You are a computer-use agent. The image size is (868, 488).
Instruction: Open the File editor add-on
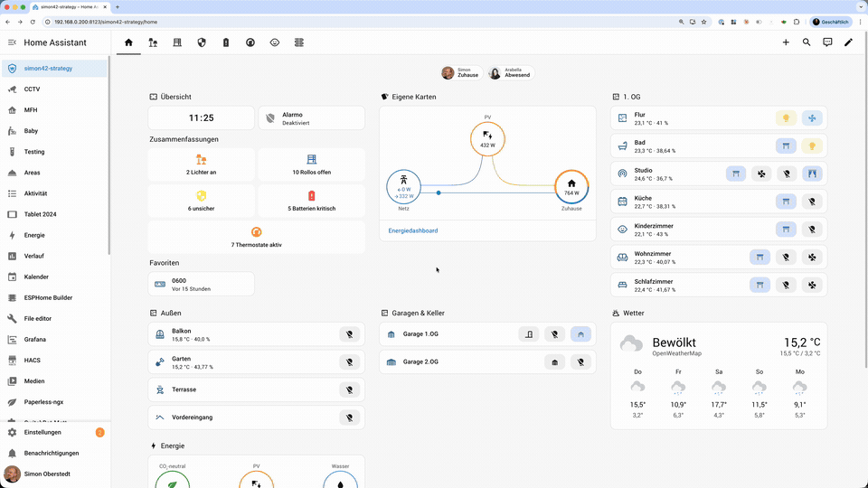(54, 319)
